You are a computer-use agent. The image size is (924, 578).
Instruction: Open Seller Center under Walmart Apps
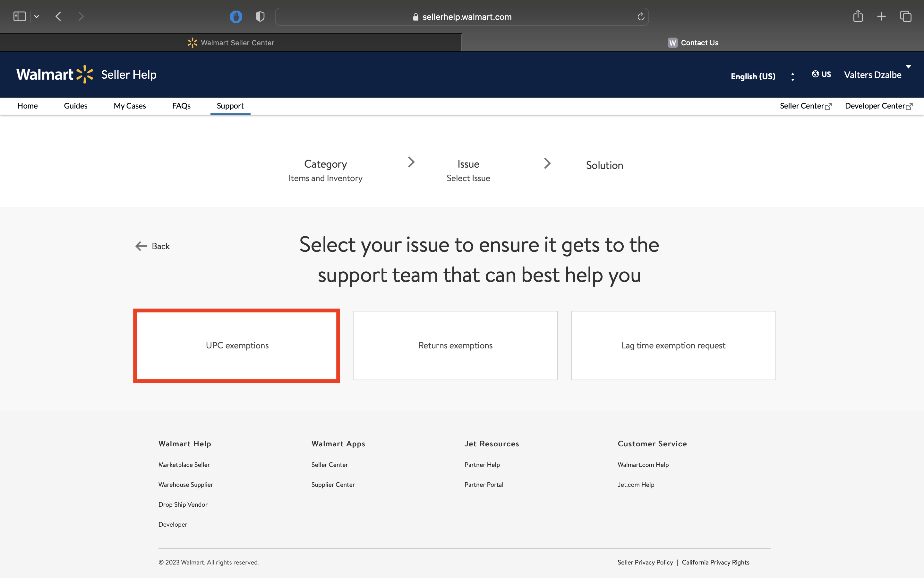(329, 465)
